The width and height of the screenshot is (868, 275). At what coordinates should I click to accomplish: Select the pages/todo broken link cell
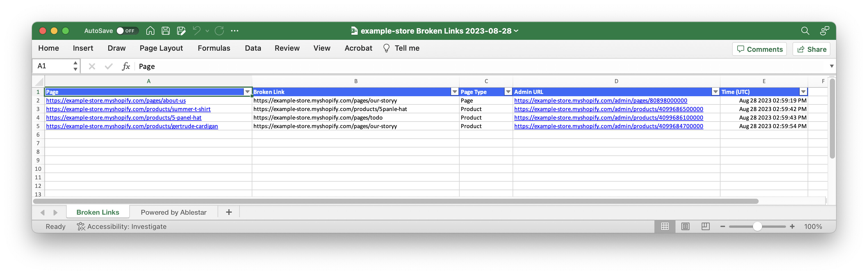[355, 118]
